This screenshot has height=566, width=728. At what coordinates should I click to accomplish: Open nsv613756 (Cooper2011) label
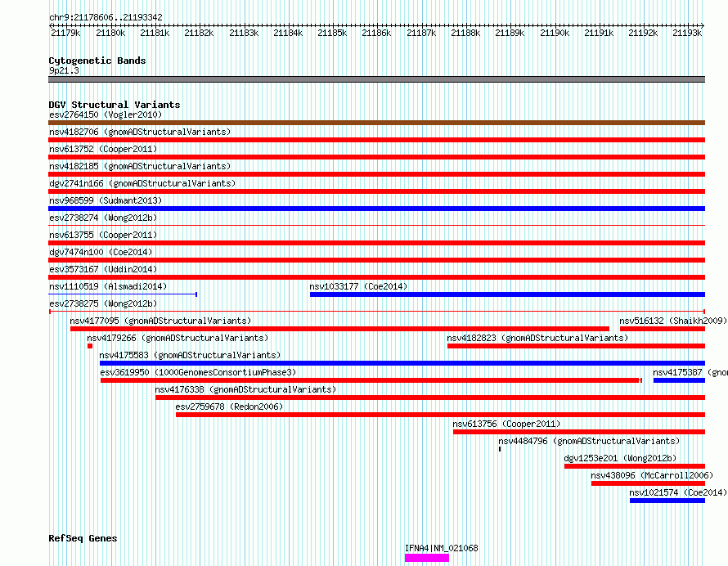506,424
